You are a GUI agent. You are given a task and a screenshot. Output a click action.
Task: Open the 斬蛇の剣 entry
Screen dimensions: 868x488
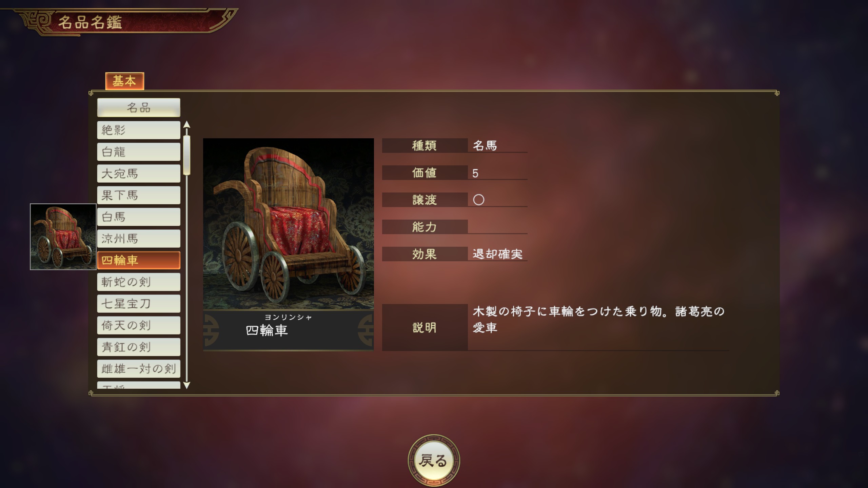click(x=139, y=282)
